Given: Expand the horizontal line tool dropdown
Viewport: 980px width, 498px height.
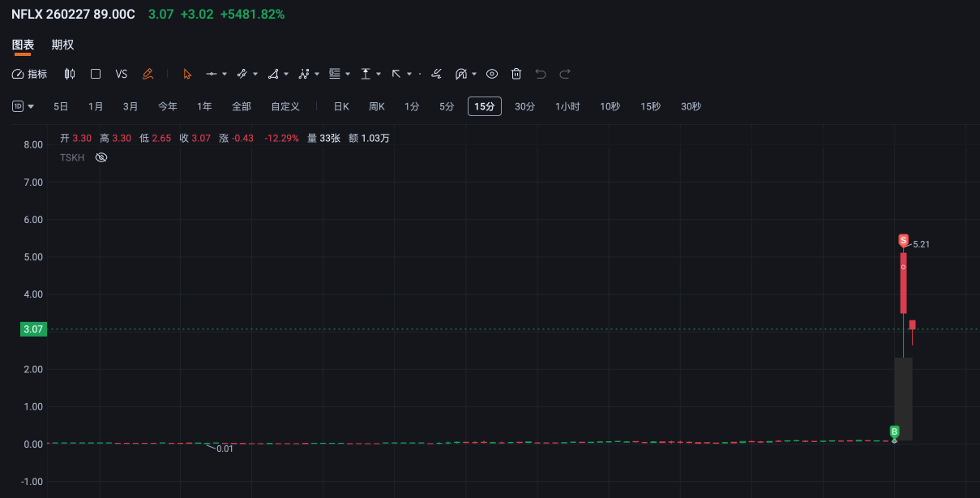Looking at the screenshot, I should [x=225, y=74].
